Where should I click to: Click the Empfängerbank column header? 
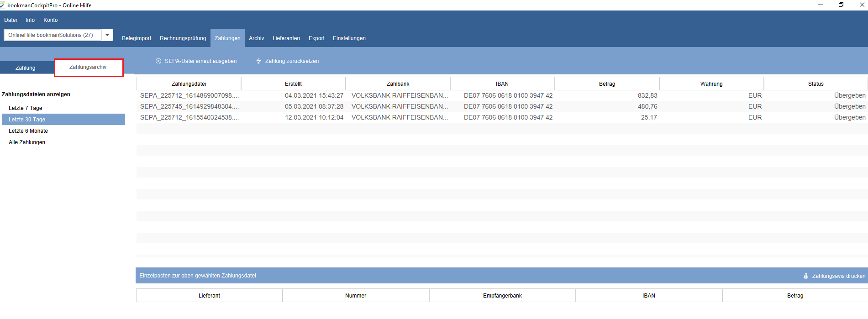point(502,296)
